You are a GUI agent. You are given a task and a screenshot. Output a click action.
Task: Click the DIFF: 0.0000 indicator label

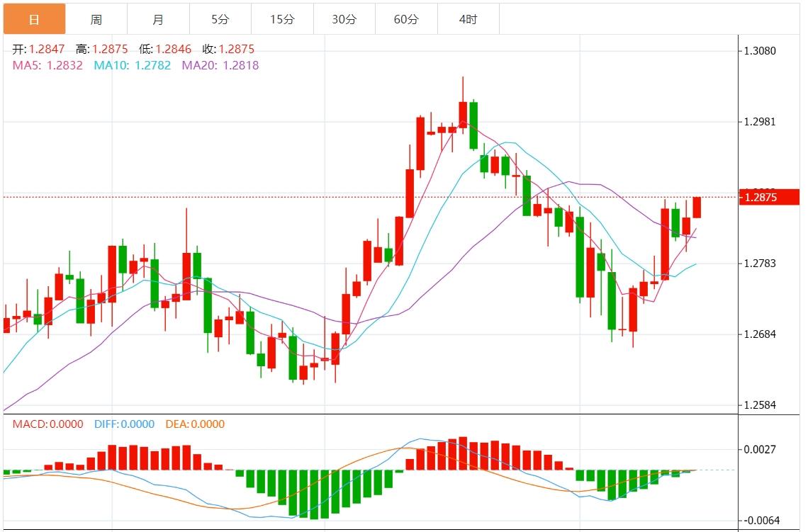123,424
